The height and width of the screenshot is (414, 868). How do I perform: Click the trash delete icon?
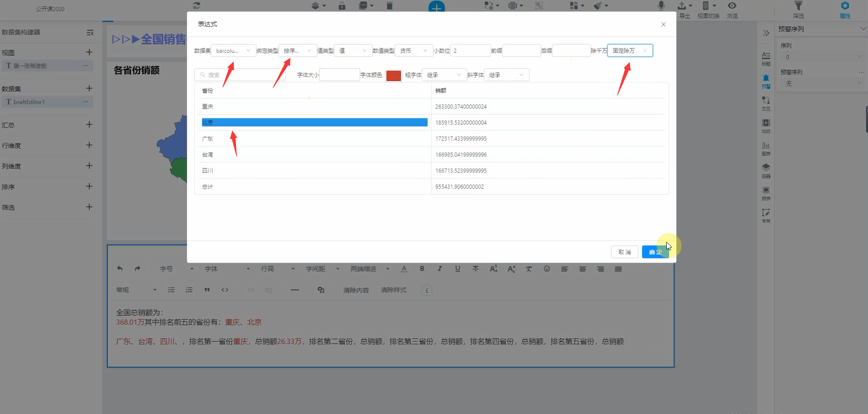tap(390, 6)
